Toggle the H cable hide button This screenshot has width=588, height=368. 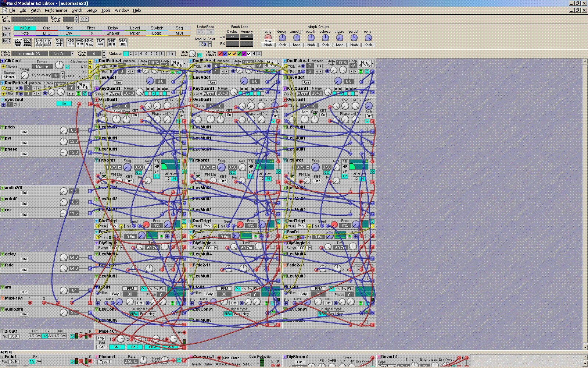point(254,54)
